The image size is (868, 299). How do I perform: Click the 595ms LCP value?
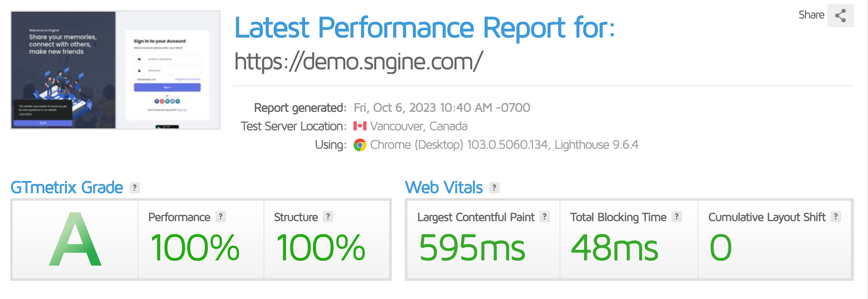click(472, 248)
